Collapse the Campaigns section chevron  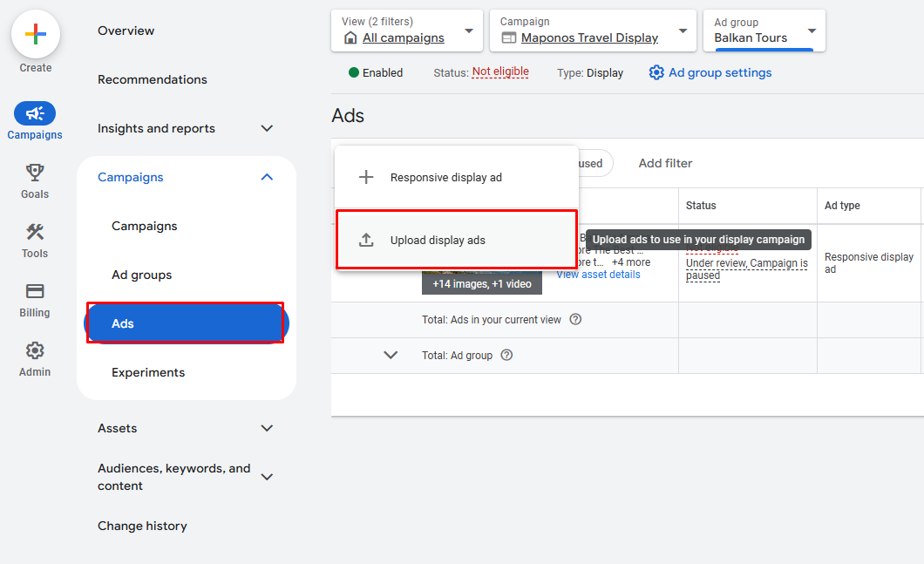click(x=267, y=177)
